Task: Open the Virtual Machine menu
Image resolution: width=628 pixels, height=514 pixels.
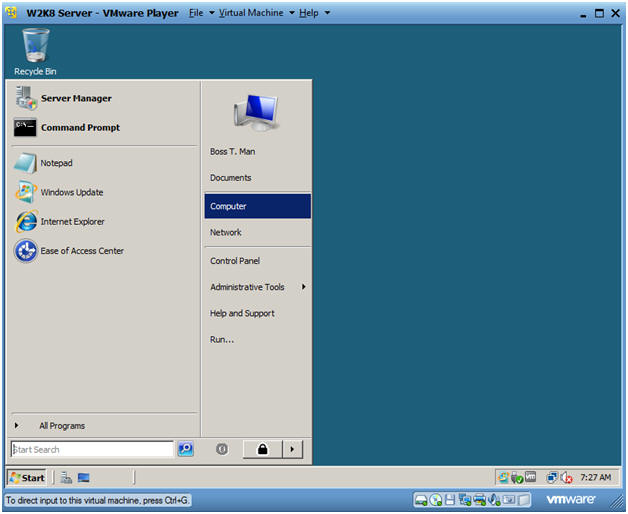Action: click(x=251, y=13)
